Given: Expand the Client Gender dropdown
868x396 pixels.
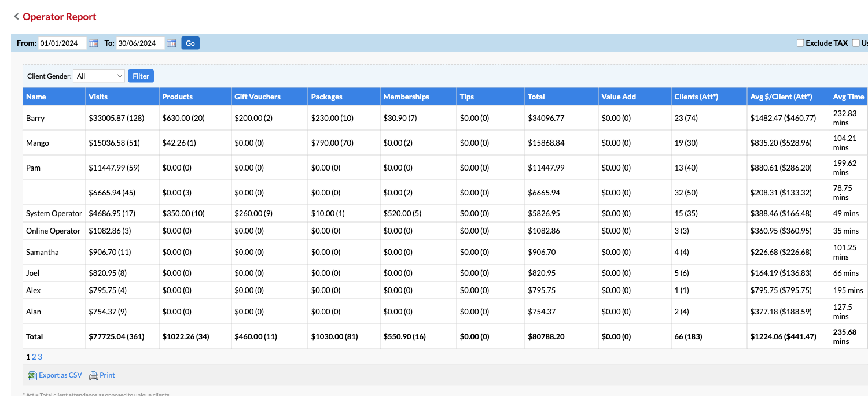Looking at the screenshot, I should 99,76.
